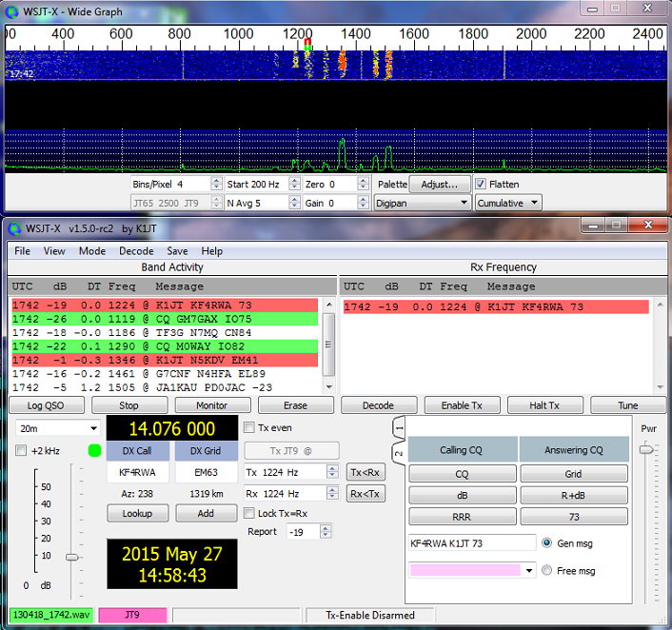Click the WSJT-X Wide Graph window icon

point(12,11)
